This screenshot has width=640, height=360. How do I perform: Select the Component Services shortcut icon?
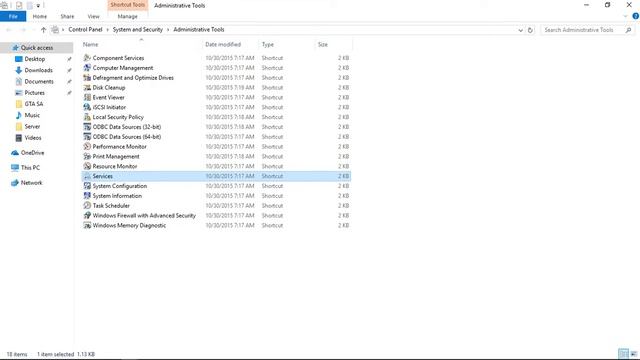pyautogui.click(x=87, y=58)
